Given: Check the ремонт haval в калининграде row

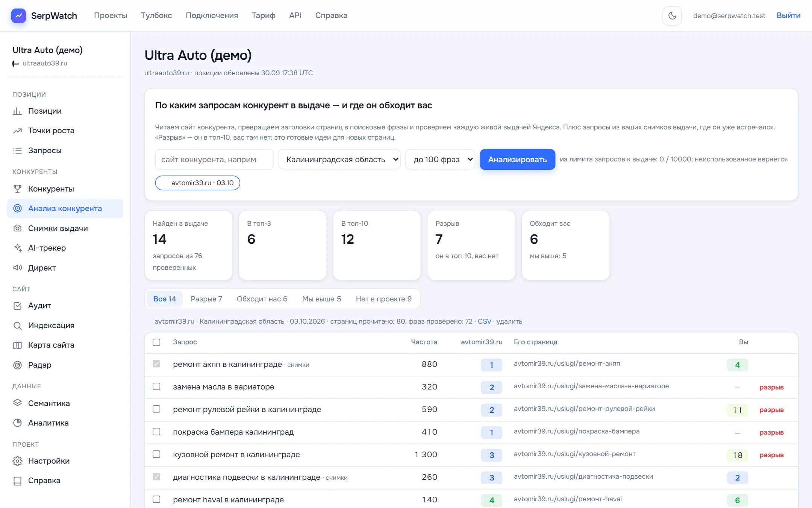Looking at the screenshot, I should pos(156,499).
